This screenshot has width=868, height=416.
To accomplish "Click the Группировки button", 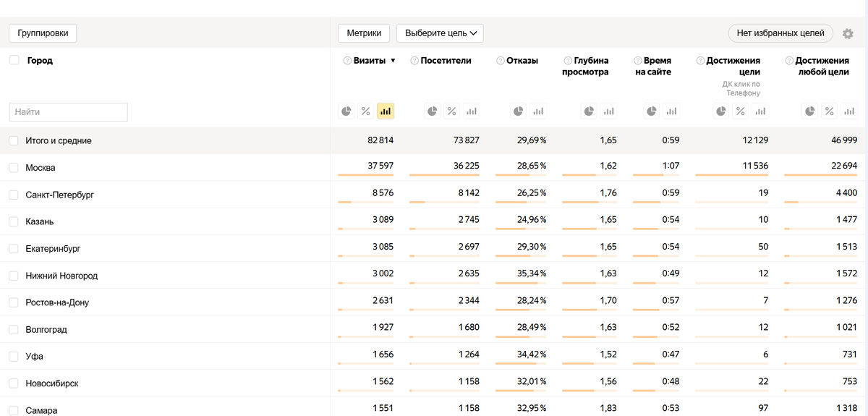I will pyautogui.click(x=43, y=33).
